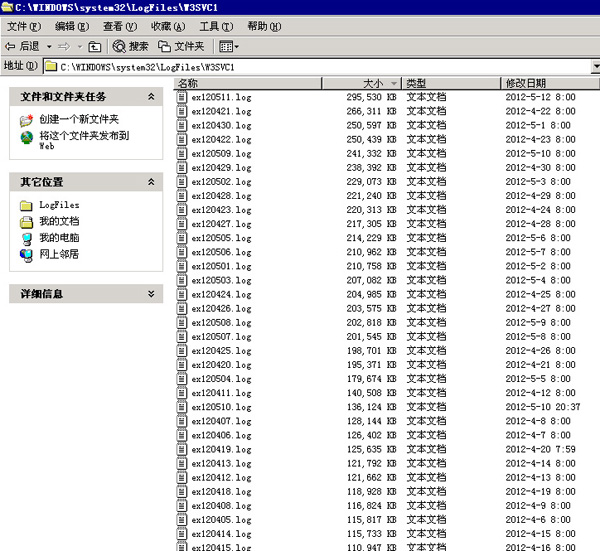The height and width of the screenshot is (551, 600).
Task: Click the My Computer (我的电脑) icon
Action: (x=27, y=238)
